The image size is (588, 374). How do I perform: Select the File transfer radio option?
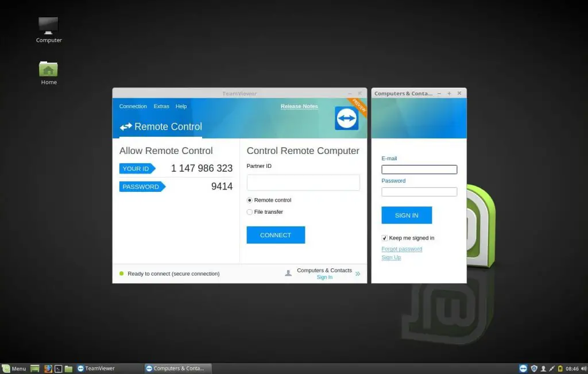(250, 212)
